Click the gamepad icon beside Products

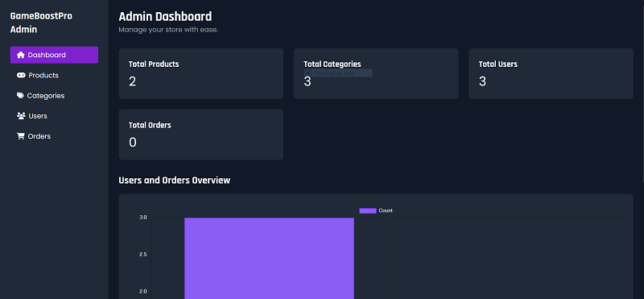click(x=21, y=75)
